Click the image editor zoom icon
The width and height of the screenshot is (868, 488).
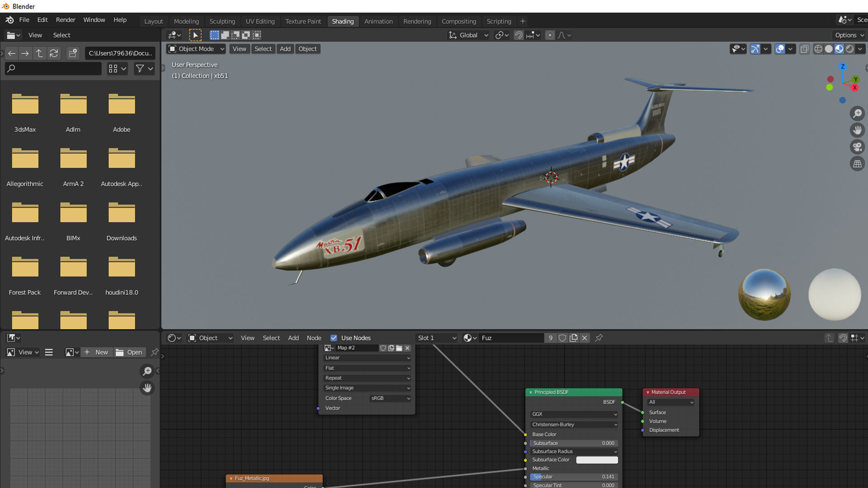[147, 371]
